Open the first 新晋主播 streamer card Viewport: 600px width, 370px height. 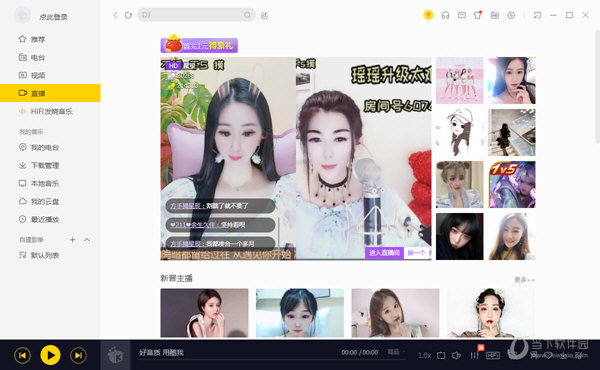click(204, 313)
